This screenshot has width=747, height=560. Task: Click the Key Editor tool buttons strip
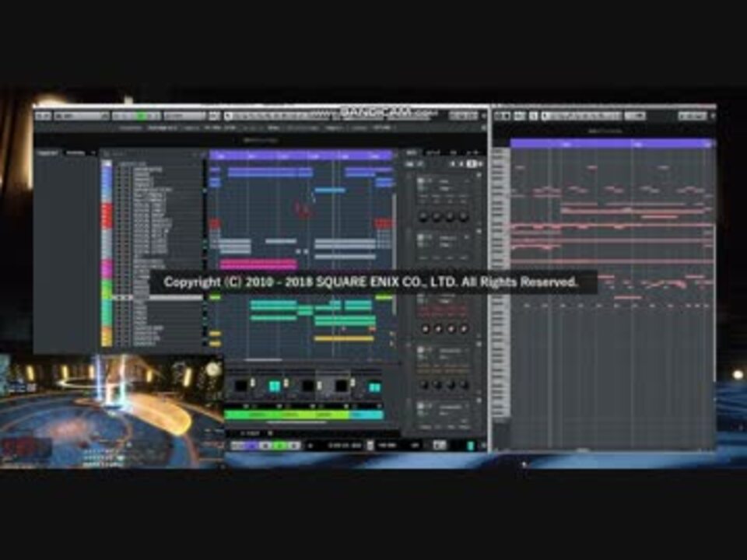point(582,116)
